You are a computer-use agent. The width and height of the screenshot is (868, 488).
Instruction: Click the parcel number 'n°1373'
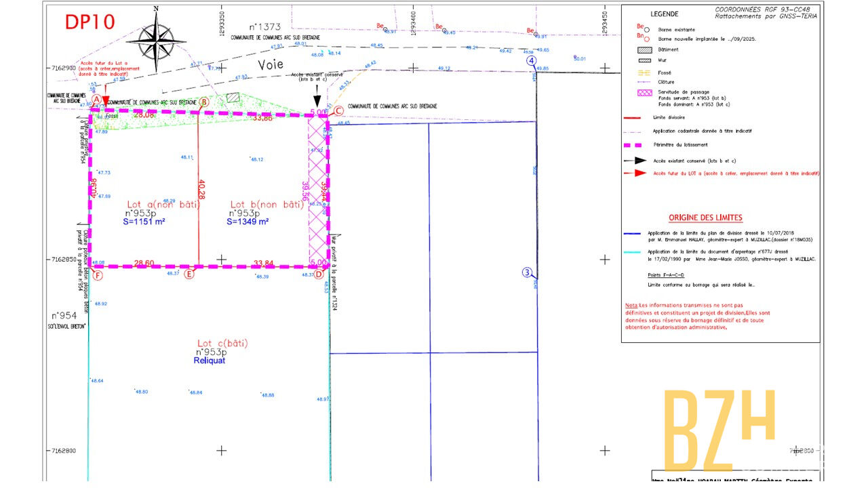coord(264,27)
